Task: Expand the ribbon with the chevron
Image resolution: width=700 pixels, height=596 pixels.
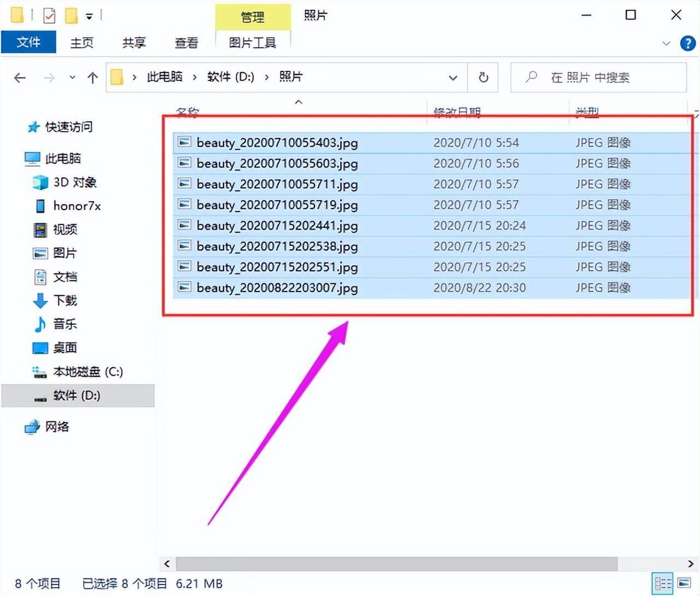Action: 666,43
